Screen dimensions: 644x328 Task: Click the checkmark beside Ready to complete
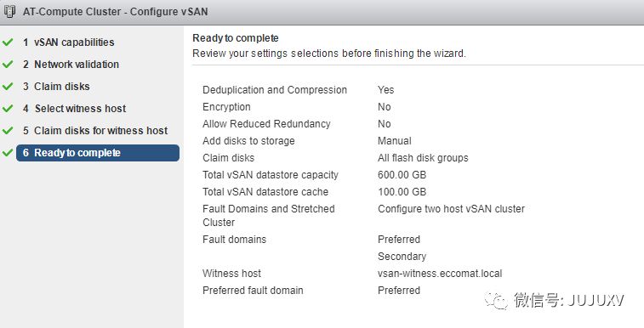click(8, 153)
